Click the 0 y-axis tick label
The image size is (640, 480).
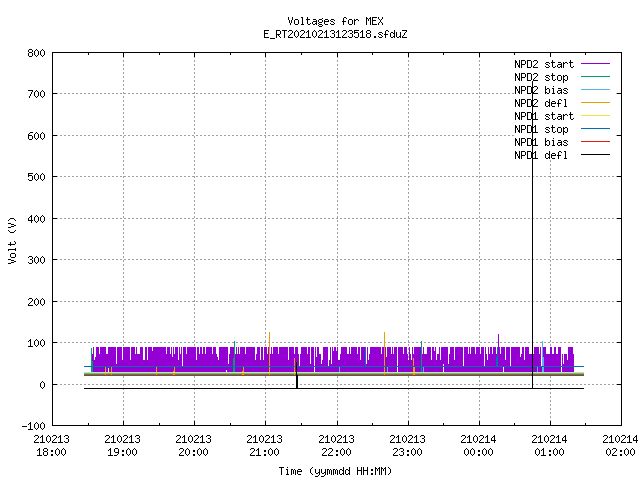pos(42,385)
